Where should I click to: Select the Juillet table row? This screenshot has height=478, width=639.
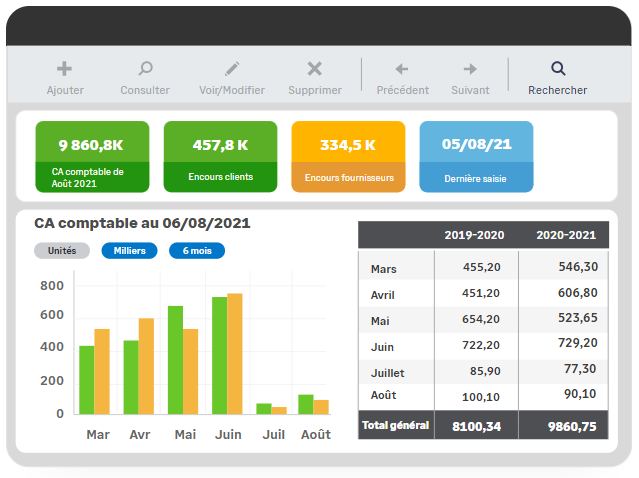coord(483,371)
